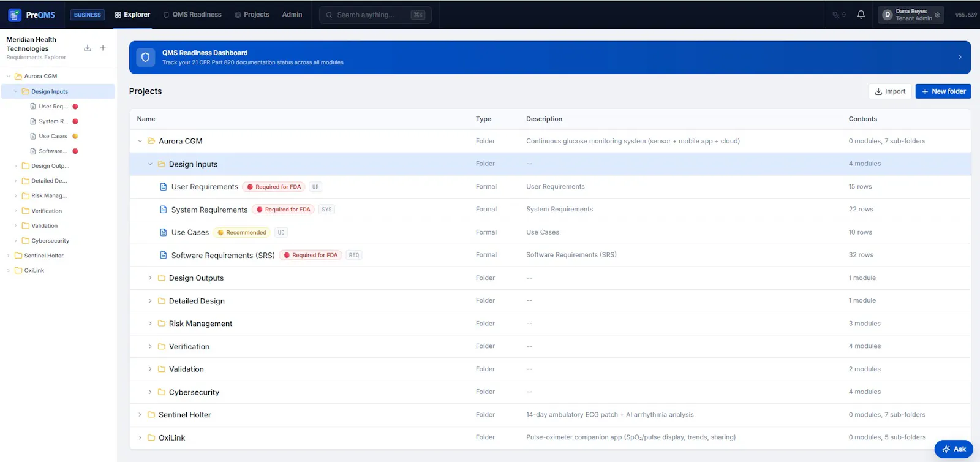980x462 pixels.
Task: Expand Risk Manag... in the sidebar tree
Action: 16,196
